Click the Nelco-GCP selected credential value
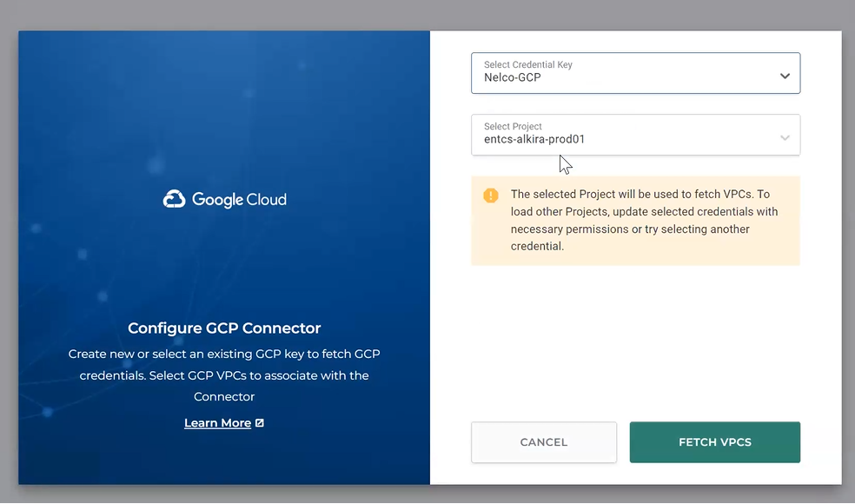The width and height of the screenshot is (855, 504). pyautogui.click(x=513, y=77)
